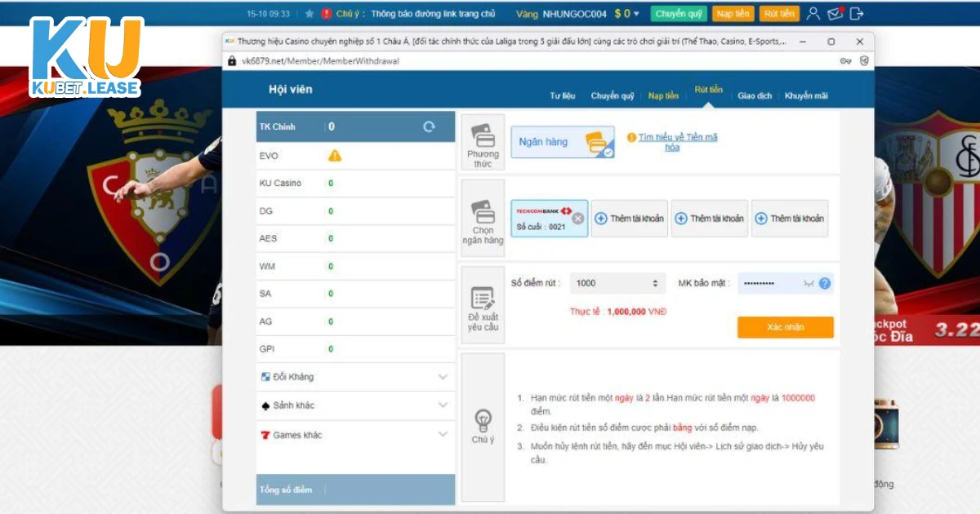
Task: Toggle password visibility eye in MK bảo mật
Action: [808, 283]
